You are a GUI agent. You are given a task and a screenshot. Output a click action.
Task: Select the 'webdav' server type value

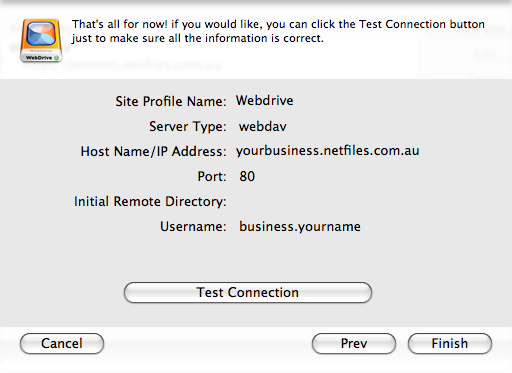263,126
